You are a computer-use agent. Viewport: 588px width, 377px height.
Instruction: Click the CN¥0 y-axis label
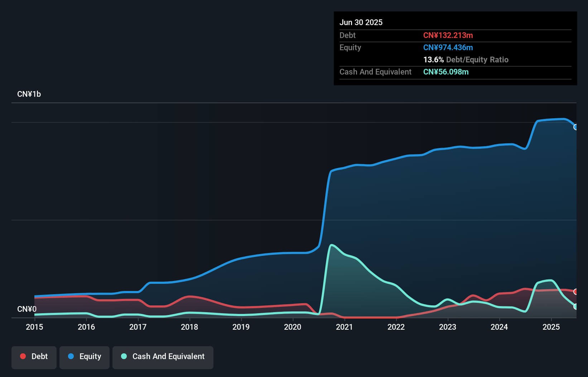(27, 309)
